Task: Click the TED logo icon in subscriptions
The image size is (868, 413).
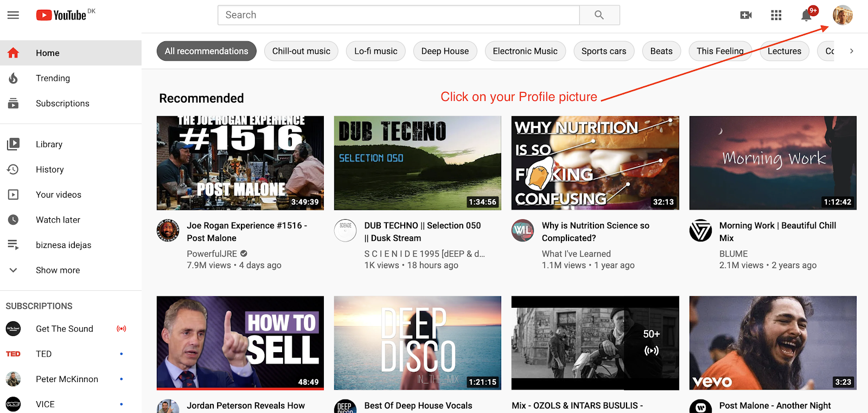Action: pos(14,354)
